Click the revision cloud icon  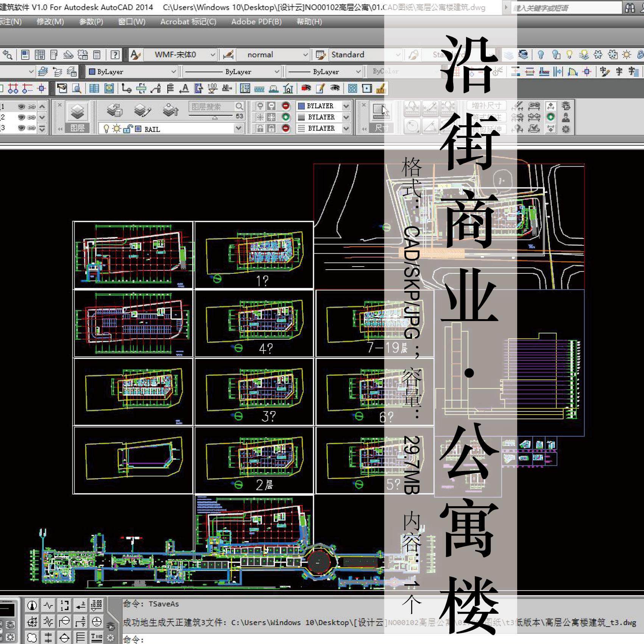tap(32, 638)
